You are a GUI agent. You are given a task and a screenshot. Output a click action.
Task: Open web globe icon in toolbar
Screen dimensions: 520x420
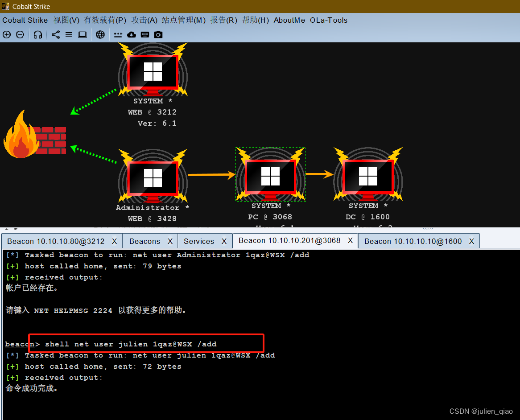[100, 34]
